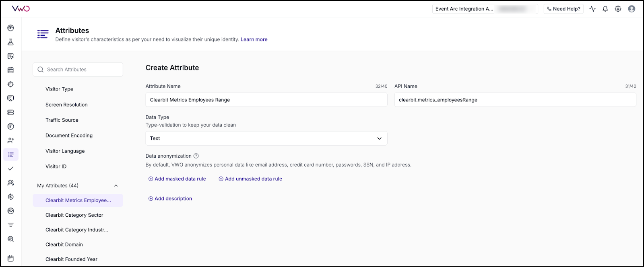The height and width of the screenshot is (267, 644).
Task: Open the settings gear in top bar
Action: pos(618,9)
